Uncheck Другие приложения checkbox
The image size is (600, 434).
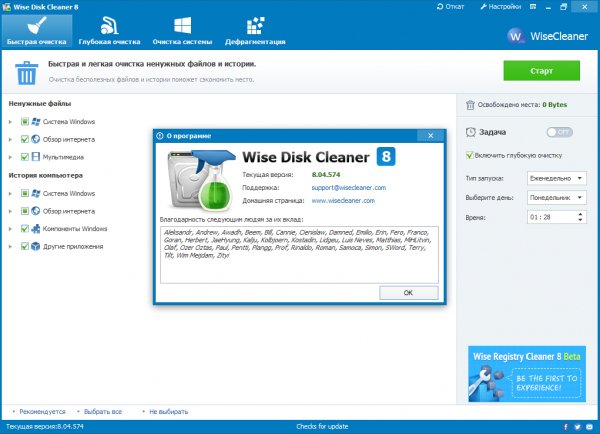pyautogui.click(x=24, y=246)
